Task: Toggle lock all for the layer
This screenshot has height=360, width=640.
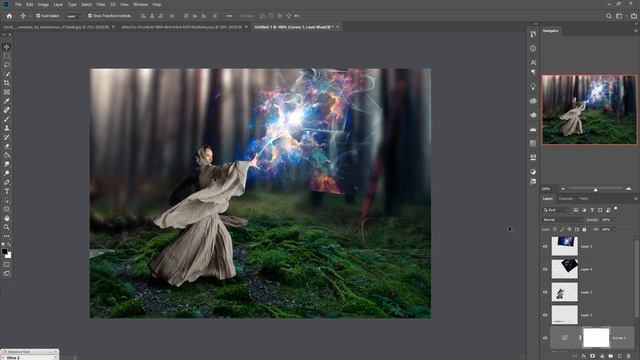Action: point(584,229)
